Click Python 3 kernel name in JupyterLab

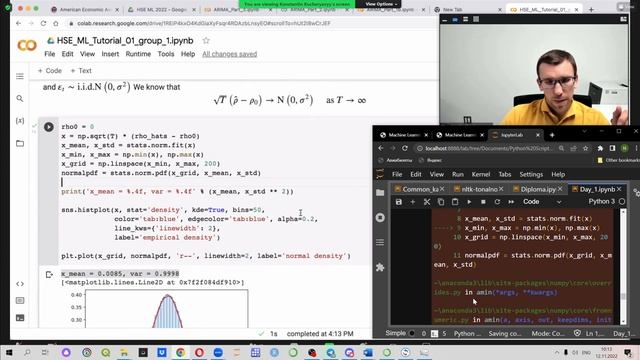(601, 202)
